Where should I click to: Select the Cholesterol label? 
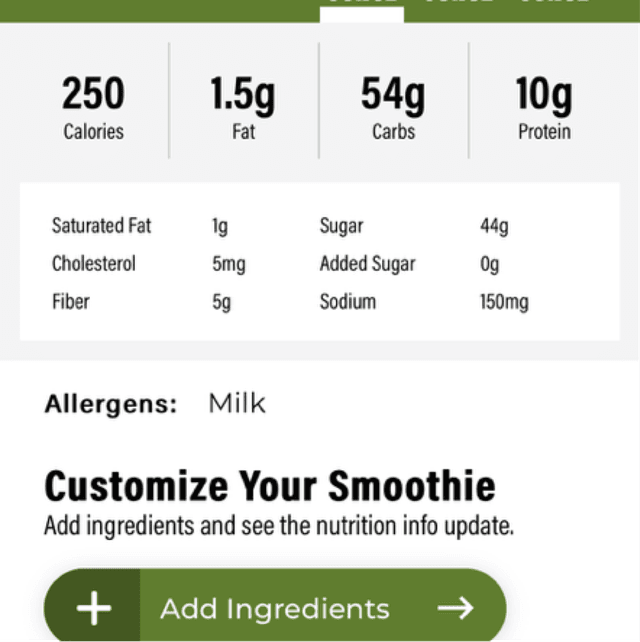[94, 264]
